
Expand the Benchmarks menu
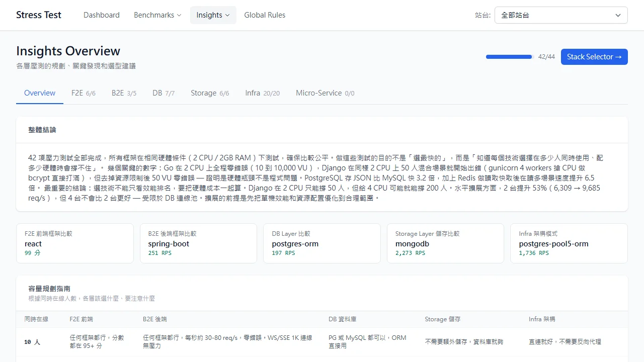(x=157, y=15)
